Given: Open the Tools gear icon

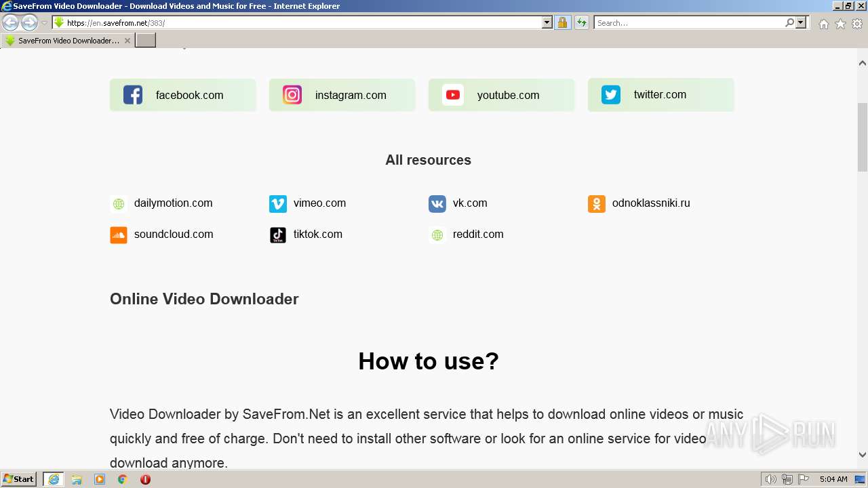Looking at the screenshot, I should 857,24.
